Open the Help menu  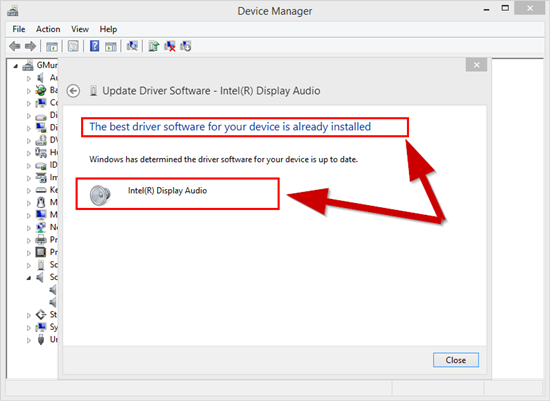point(108,29)
